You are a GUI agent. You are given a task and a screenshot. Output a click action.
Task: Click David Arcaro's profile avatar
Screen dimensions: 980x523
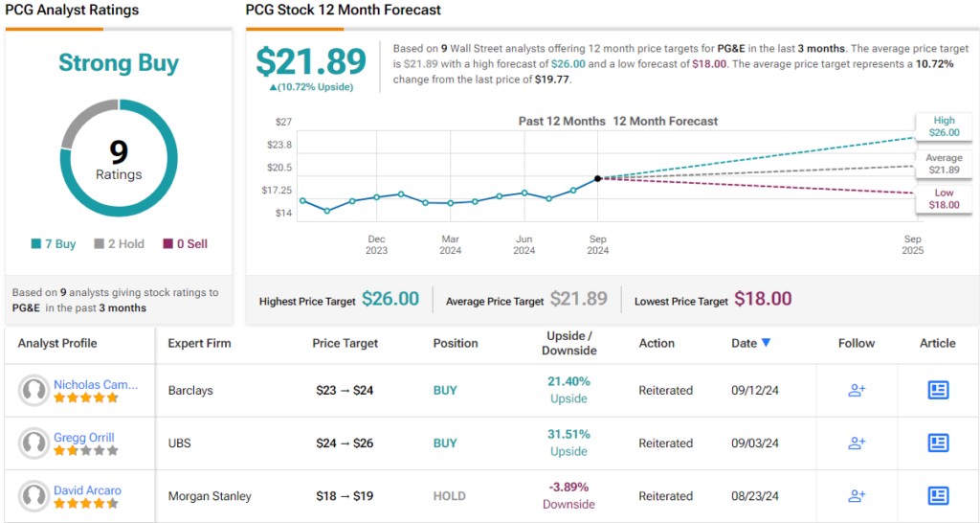tap(34, 495)
